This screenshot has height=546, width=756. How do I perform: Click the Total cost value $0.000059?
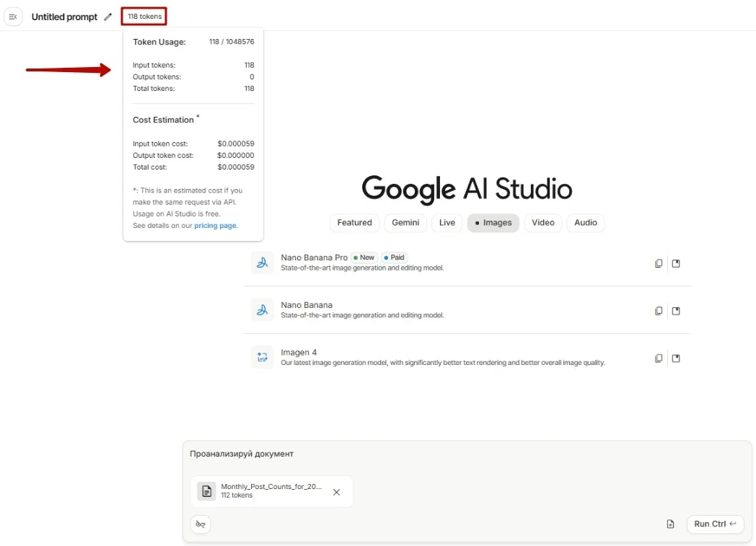click(236, 167)
